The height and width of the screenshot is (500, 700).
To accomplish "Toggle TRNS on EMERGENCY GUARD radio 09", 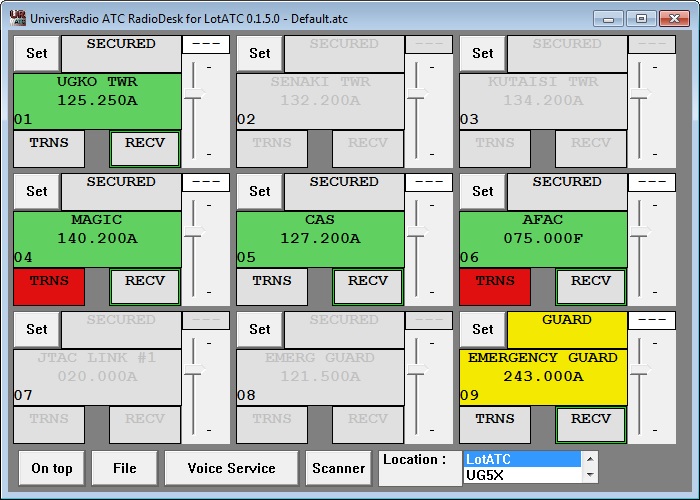I will 495,425.
